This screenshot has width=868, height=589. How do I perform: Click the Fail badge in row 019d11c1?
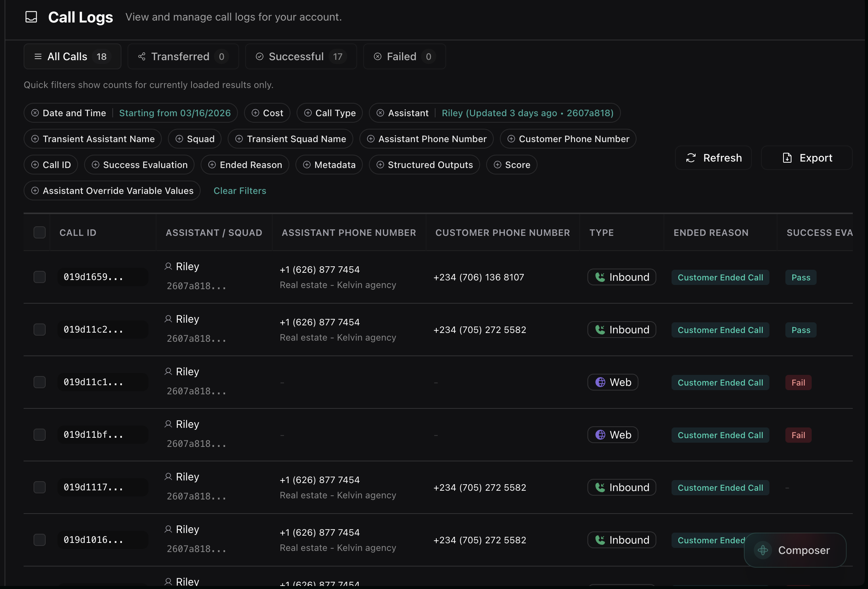[x=798, y=383]
